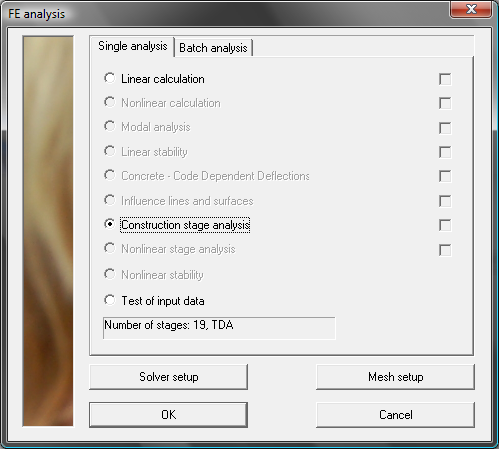Screen dimensions: 499x449
Task: Choose the Linear calculation radio option
Action: pyautogui.click(x=154, y=79)
